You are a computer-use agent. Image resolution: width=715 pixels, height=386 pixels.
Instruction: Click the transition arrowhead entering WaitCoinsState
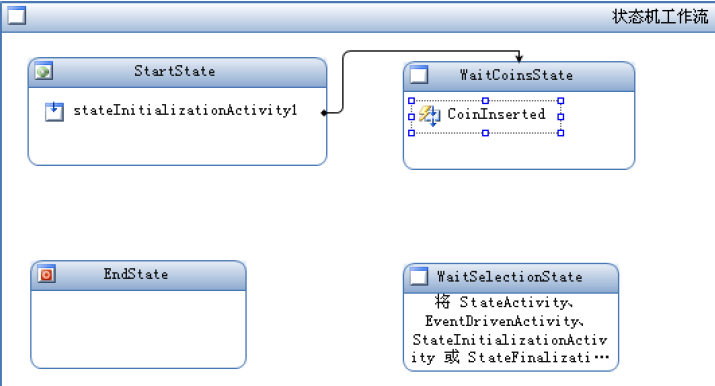pyautogui.click(x=519, y=58)
